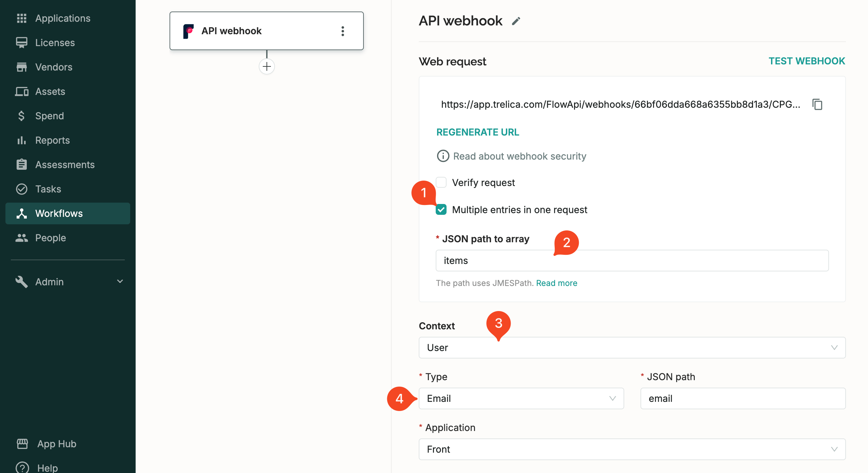Copy the webhook URL with copy icon
Viewport: 868px width, 473px height.
817,104
